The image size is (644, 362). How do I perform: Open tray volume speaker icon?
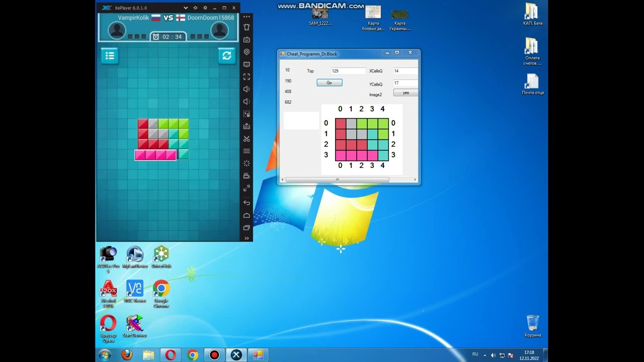(493, 355)
